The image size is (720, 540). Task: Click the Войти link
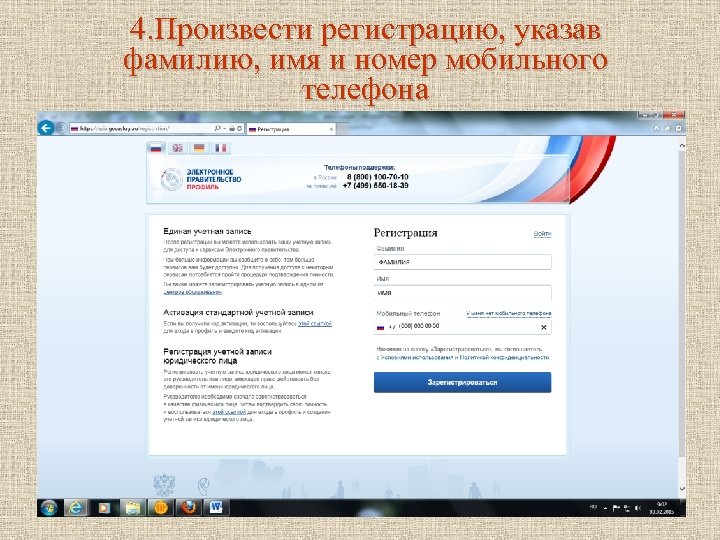[542, 234]
